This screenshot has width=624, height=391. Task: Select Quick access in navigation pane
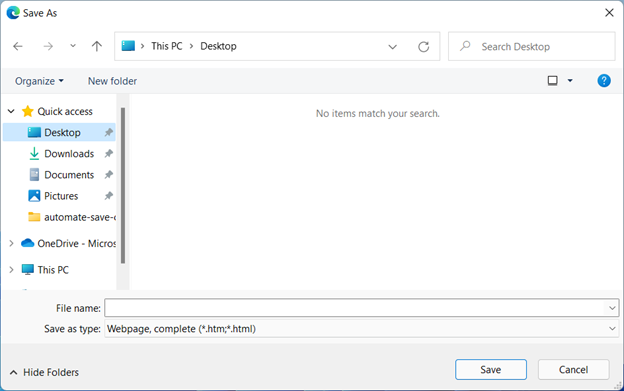click(65, 111)
